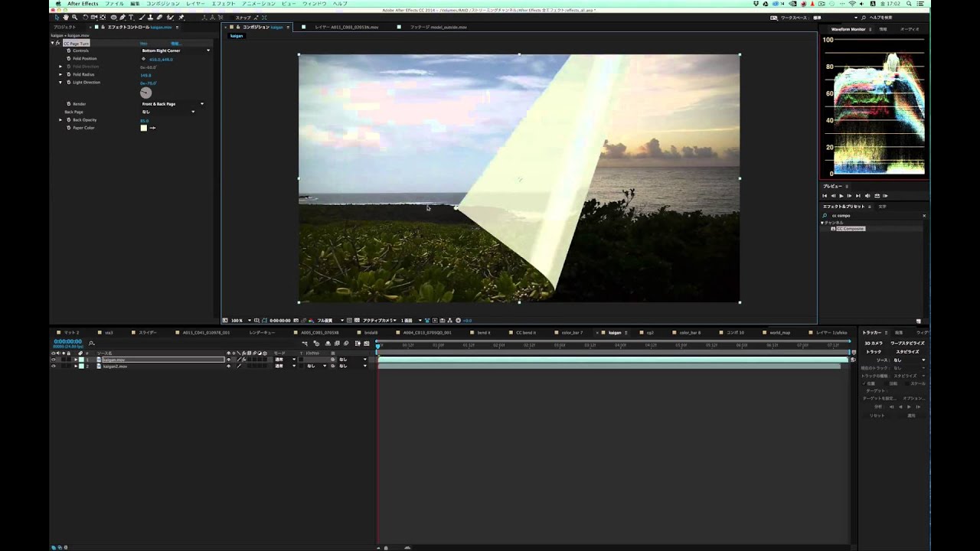Jump to first frame in Preview panel
Screen dimensions: 980x551
click(825, 195)
